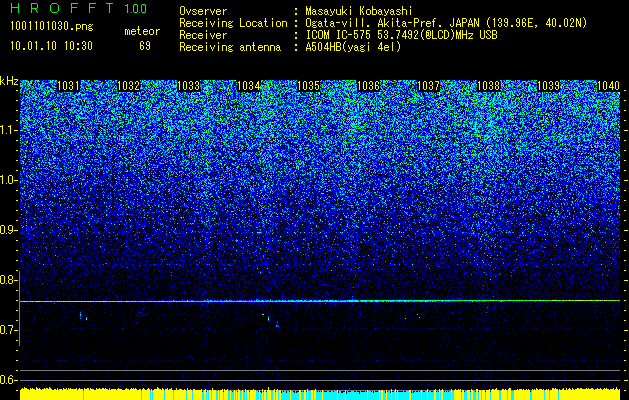Click the observer name Masayuki Kobayashi

coord(359,12)
